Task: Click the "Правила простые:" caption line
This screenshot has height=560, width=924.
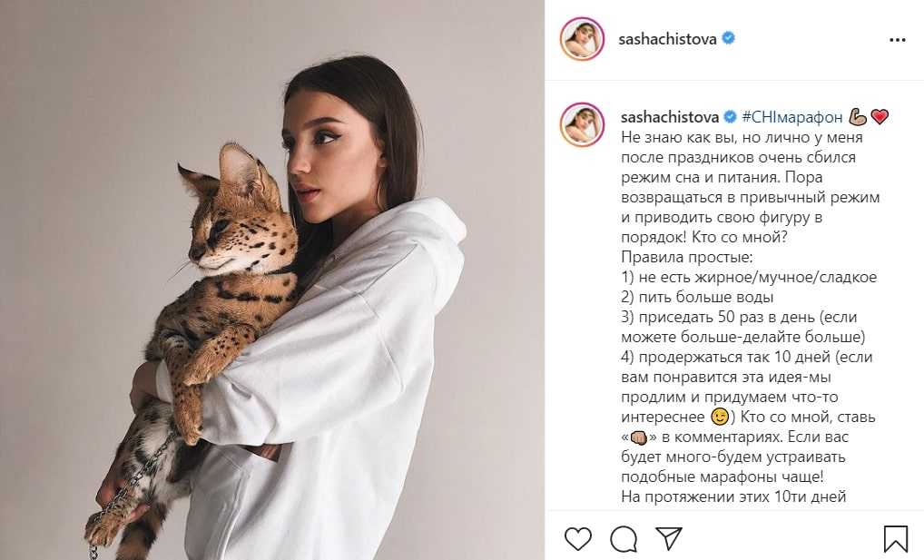Action: [686, 257]
